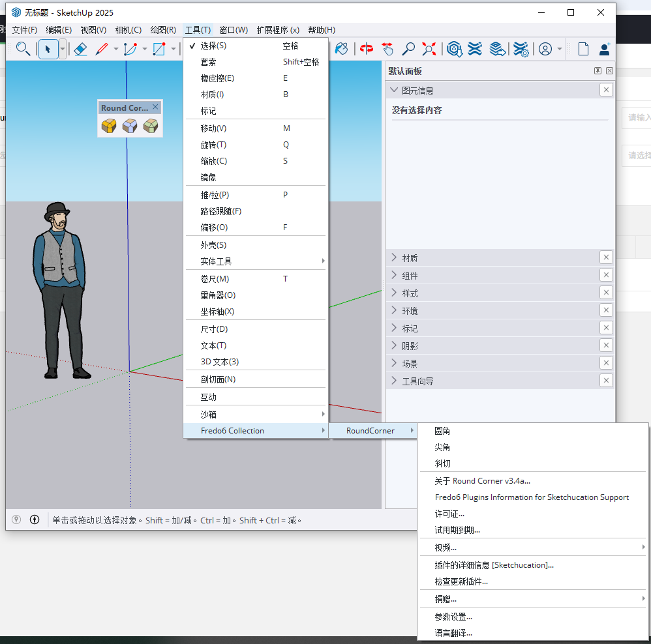The height and width of the screenshot is (644, 651).
Task: Activate the Pan hand tool
Action: (387, 49)
